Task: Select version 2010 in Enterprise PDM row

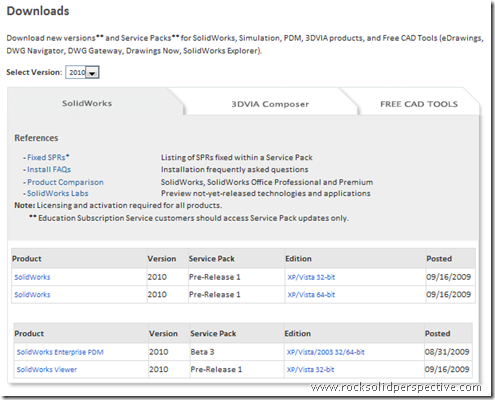Action: pos(159,352)
